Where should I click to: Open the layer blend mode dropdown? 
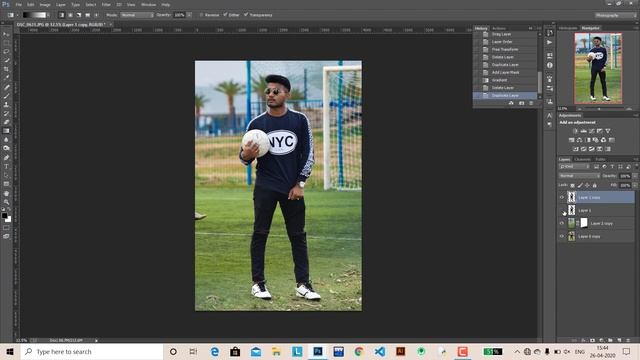point(579,176)
